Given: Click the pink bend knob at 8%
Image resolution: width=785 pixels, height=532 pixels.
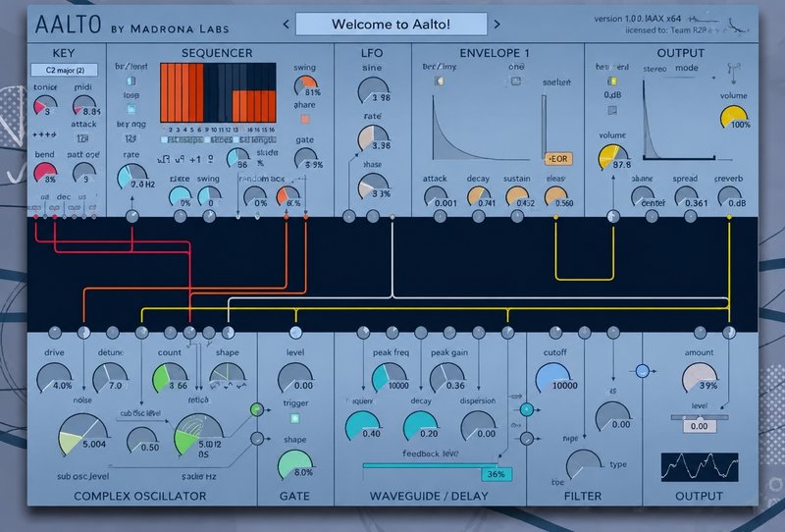Looking at the screenshot, I should click(45, 173).
